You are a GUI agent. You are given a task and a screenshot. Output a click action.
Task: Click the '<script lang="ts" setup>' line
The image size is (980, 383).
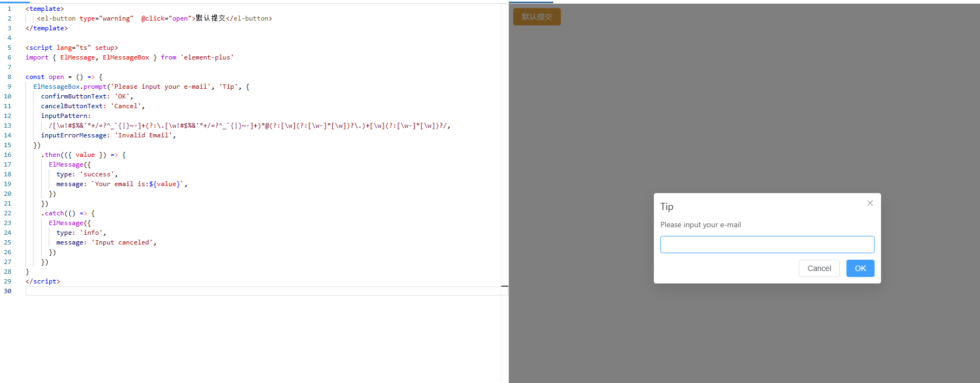pyautogui.click(x=71, y=48)
